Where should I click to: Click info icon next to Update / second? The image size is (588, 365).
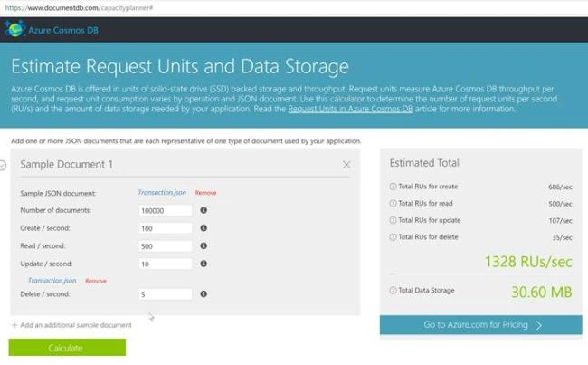[204, 264]
